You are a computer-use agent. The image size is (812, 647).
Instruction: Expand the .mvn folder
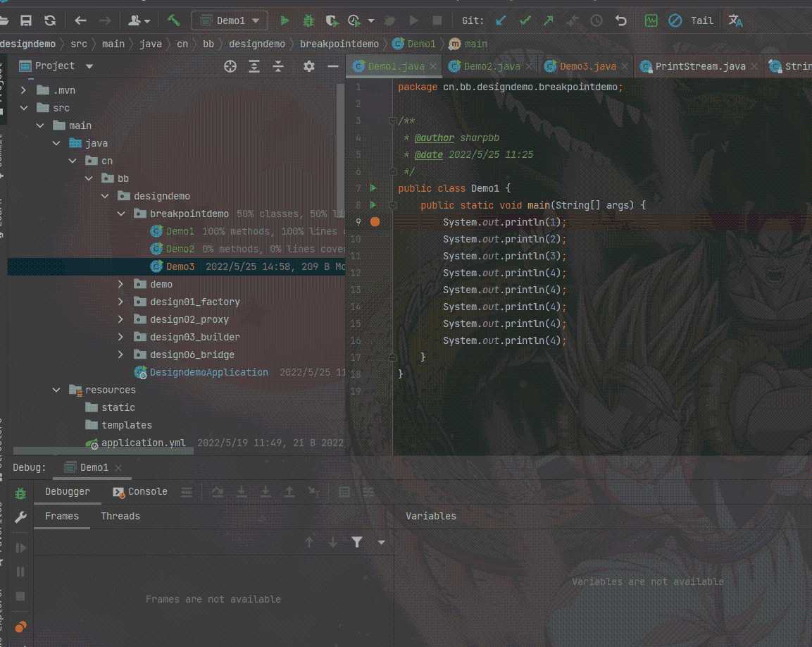click(x=23, y=90)
